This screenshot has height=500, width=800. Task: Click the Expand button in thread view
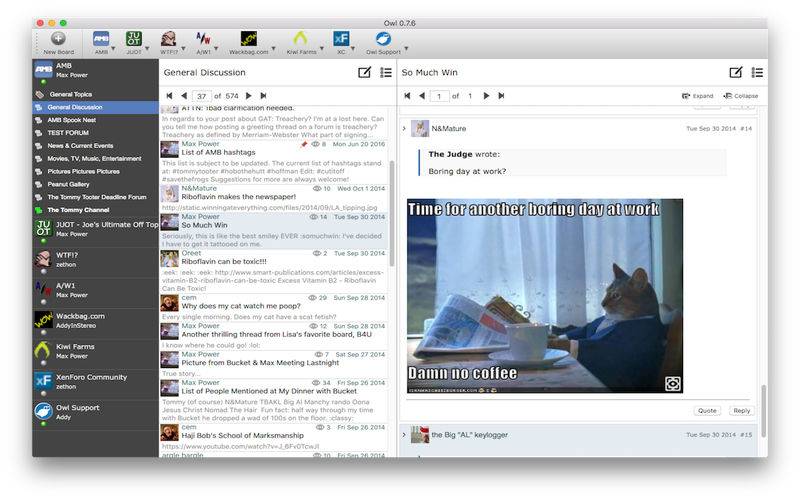697,96
